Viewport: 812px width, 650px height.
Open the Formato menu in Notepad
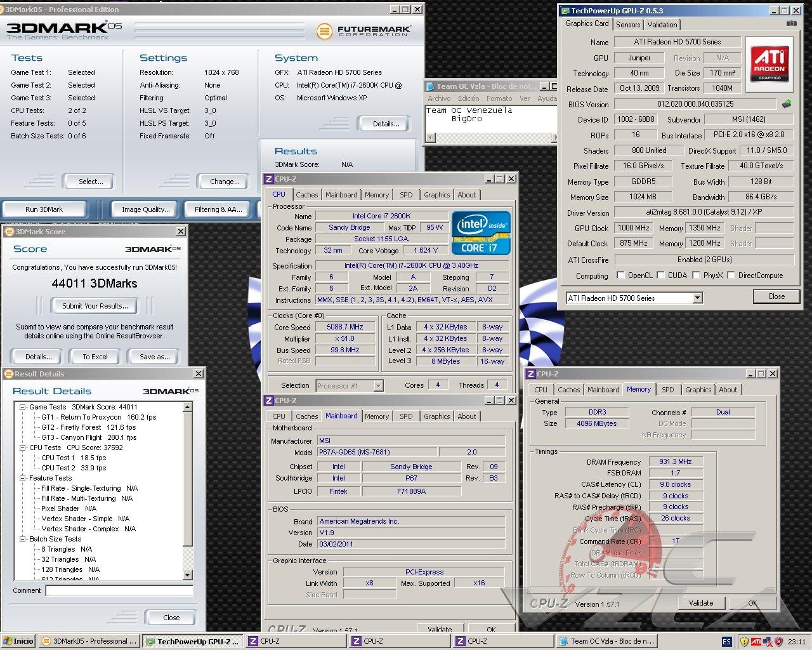pyautogui.click(x=499, y=98)
